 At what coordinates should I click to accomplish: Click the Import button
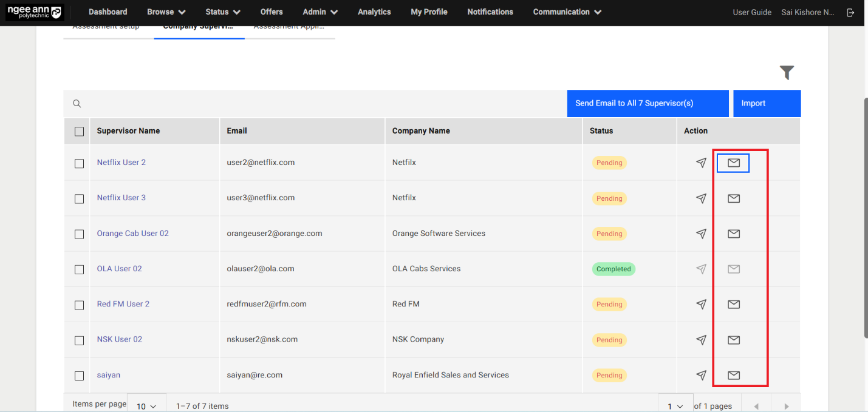click(x=766, y=103)
